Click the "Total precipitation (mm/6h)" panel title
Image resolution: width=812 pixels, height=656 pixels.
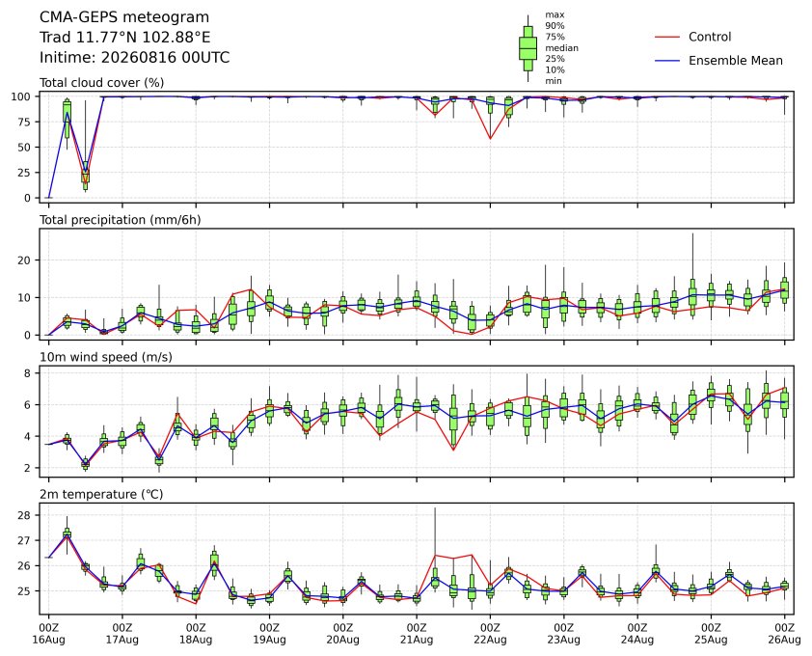(121, 220)
